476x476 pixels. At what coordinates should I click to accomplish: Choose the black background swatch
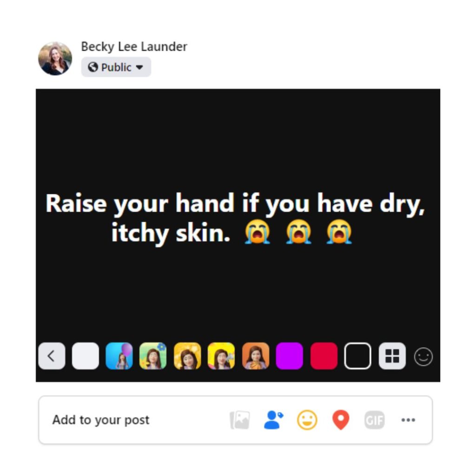[x=357, y=356]
